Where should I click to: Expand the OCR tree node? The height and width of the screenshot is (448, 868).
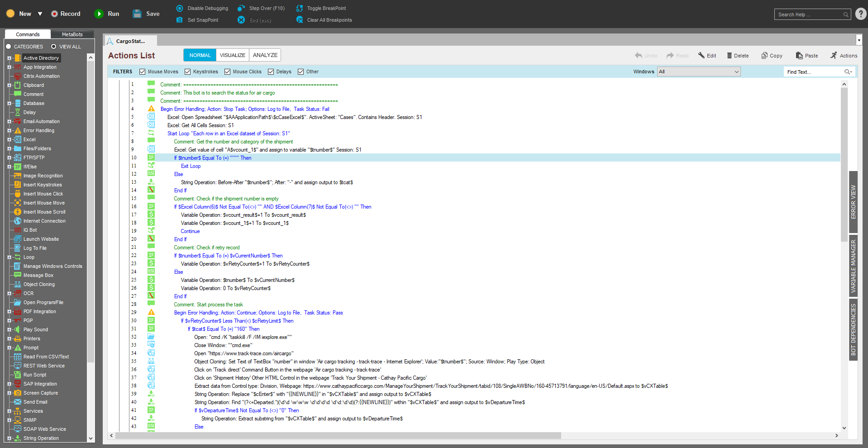pyautogui.click(x=9, y=293)
